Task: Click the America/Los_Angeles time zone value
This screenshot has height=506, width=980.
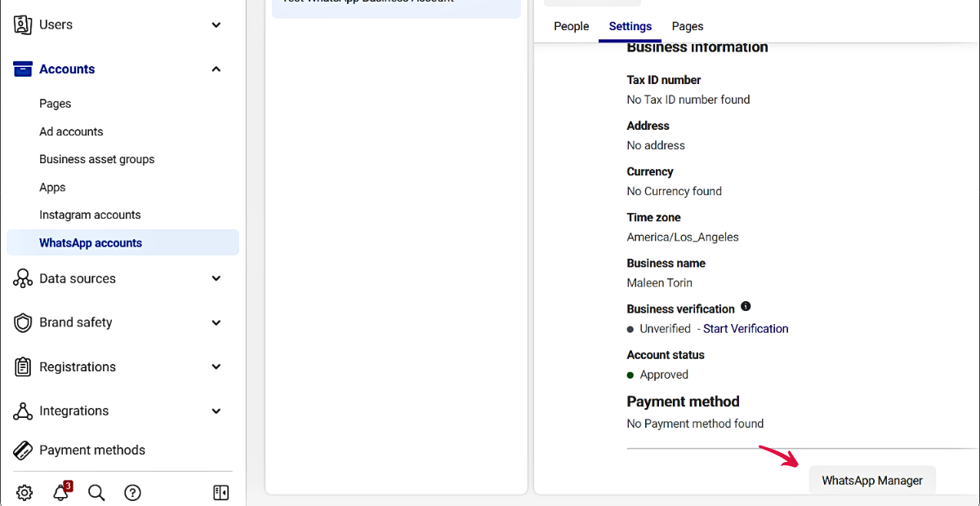Action: click(683, 237)
